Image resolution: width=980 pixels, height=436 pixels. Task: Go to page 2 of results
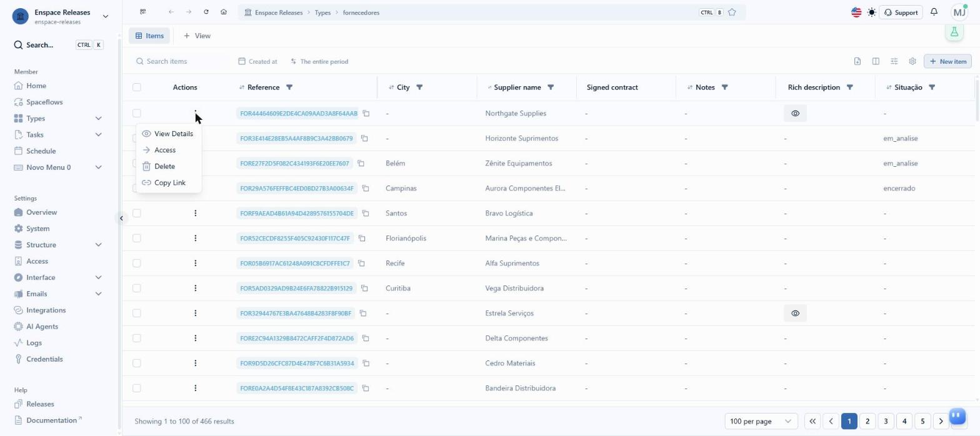(867, 421)
